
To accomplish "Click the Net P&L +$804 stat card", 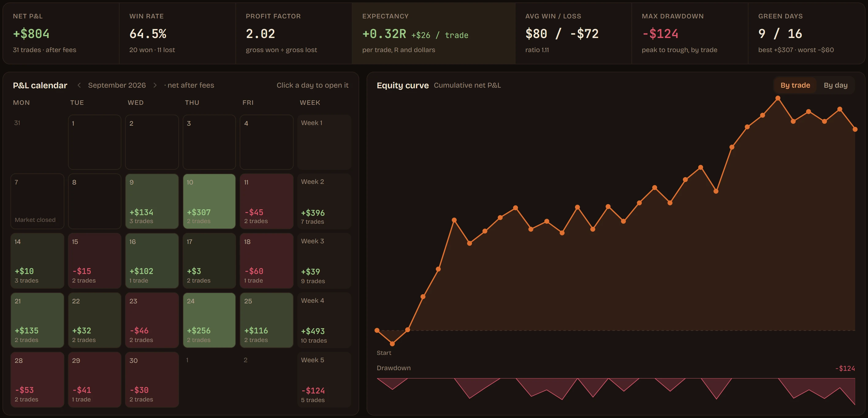I will tap(61, 33).
